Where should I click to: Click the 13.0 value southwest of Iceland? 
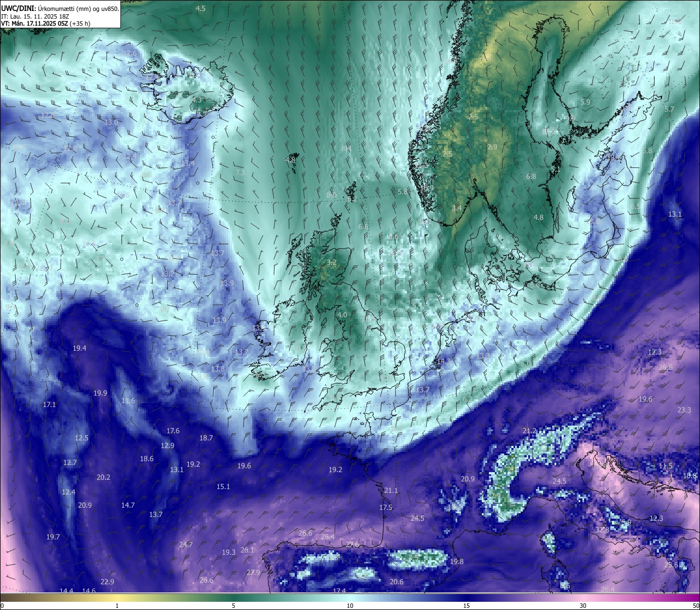(111, 122)
